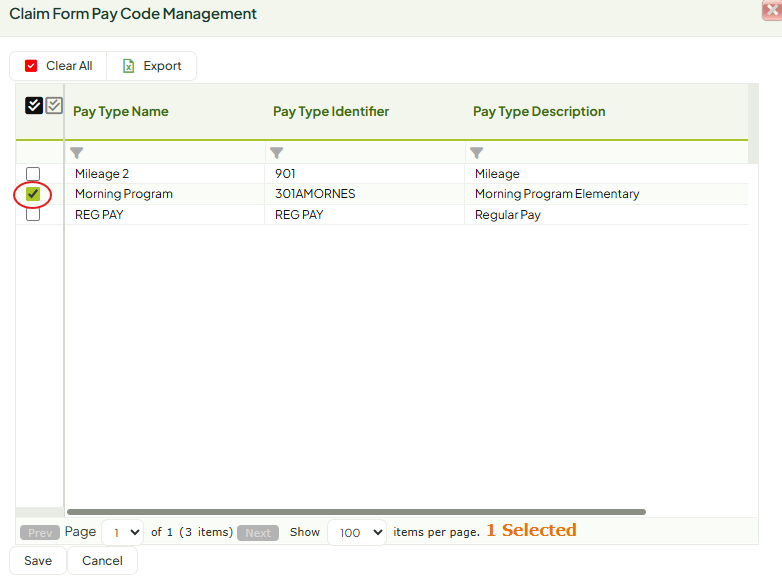Check the REG PAY row checkbox
Screen dimensions: 782x585
(x=33, y=214)
